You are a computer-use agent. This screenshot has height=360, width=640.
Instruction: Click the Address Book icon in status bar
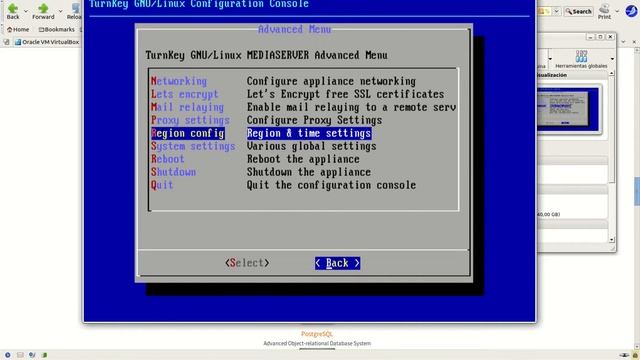click(44, 355)
